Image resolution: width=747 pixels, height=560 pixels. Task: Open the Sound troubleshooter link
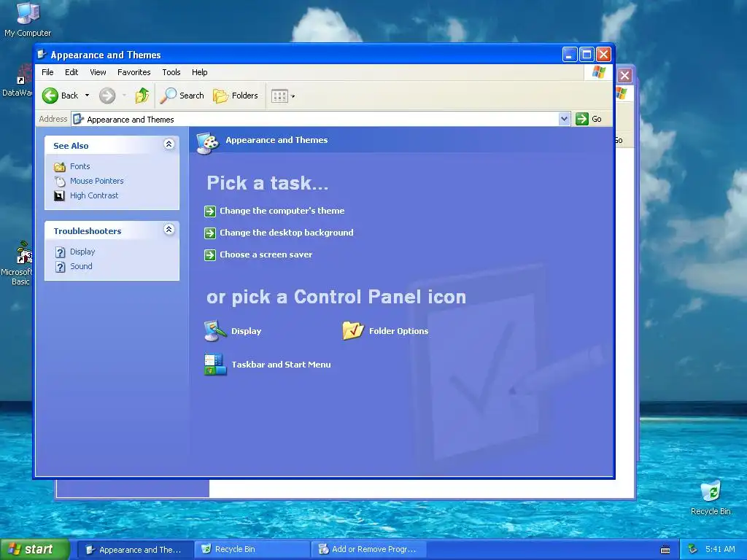81,266
